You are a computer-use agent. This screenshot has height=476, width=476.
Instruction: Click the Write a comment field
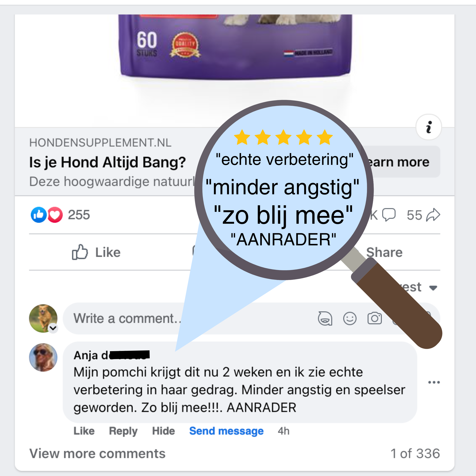[251, 318]
